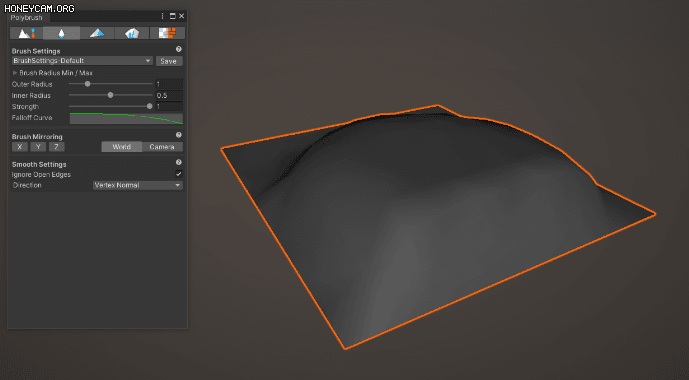This screenshot has width=689, height=380.
Task: Click the Falloff Curve label
Action: coord(32,118)
